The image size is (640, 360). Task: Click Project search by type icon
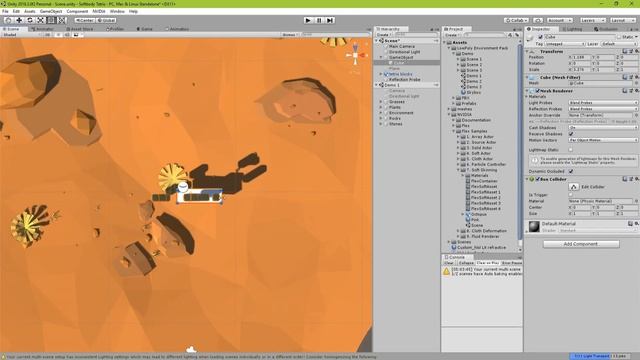(510, 35)
